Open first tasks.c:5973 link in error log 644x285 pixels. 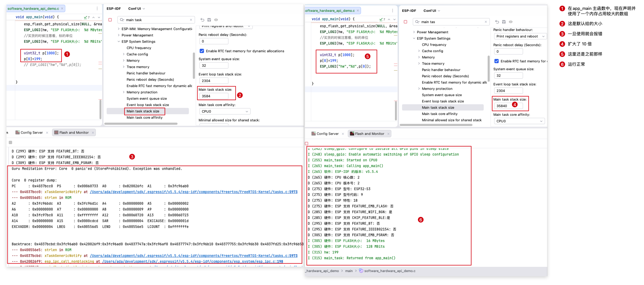pyautogui.click(x=194, y=192)
